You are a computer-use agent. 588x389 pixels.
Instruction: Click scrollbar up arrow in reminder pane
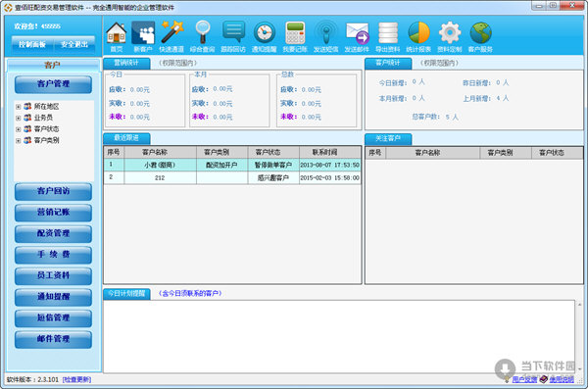579,304
